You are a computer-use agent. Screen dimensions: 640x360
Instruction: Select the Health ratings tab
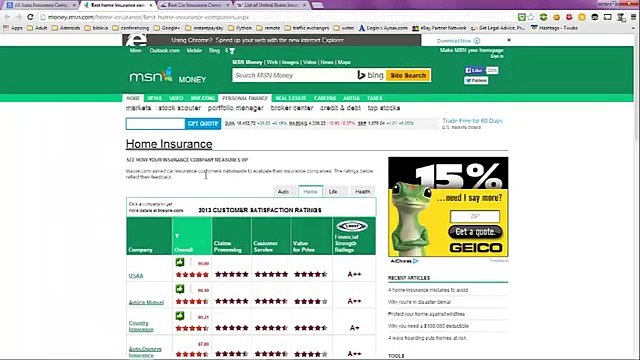tap(362, 191)
